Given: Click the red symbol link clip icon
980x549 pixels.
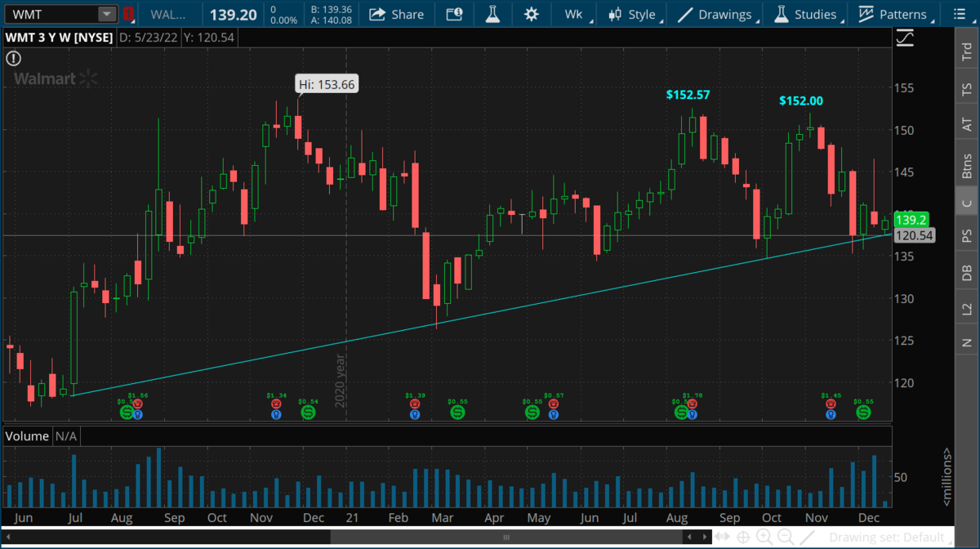Looking at the screenshot, I should click(128, 14).
